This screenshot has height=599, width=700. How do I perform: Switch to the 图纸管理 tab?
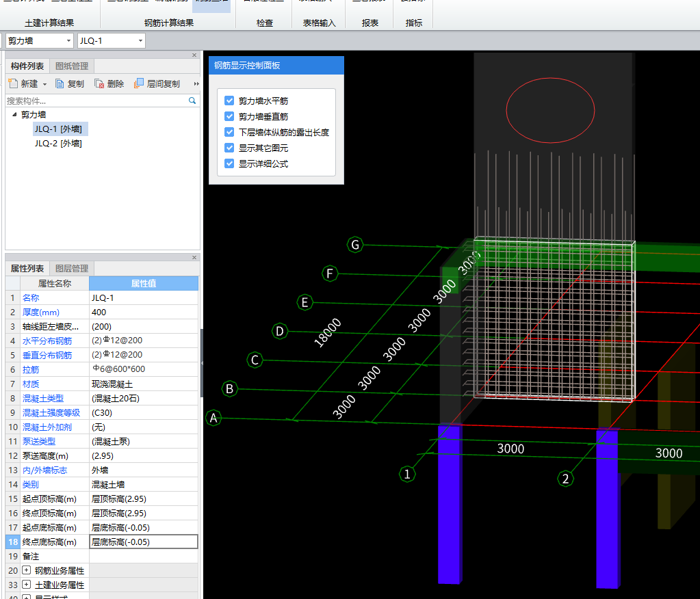point(71,66)
